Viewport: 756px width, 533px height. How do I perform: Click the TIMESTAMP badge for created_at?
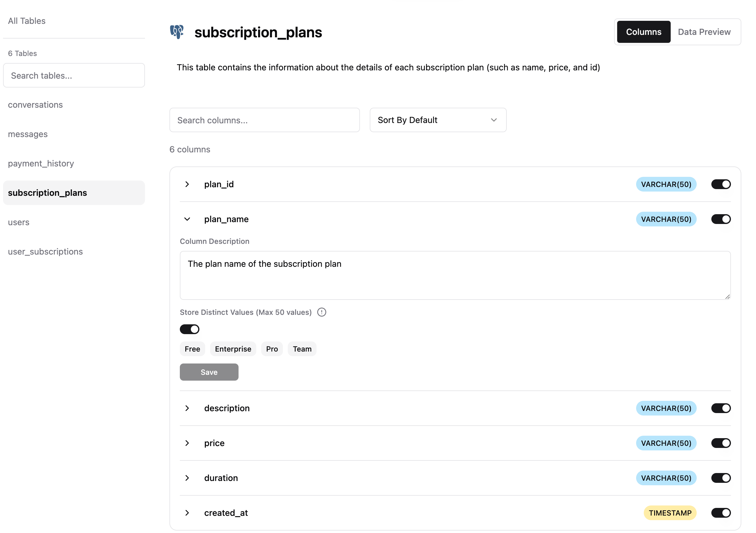[x=670, y=512]
